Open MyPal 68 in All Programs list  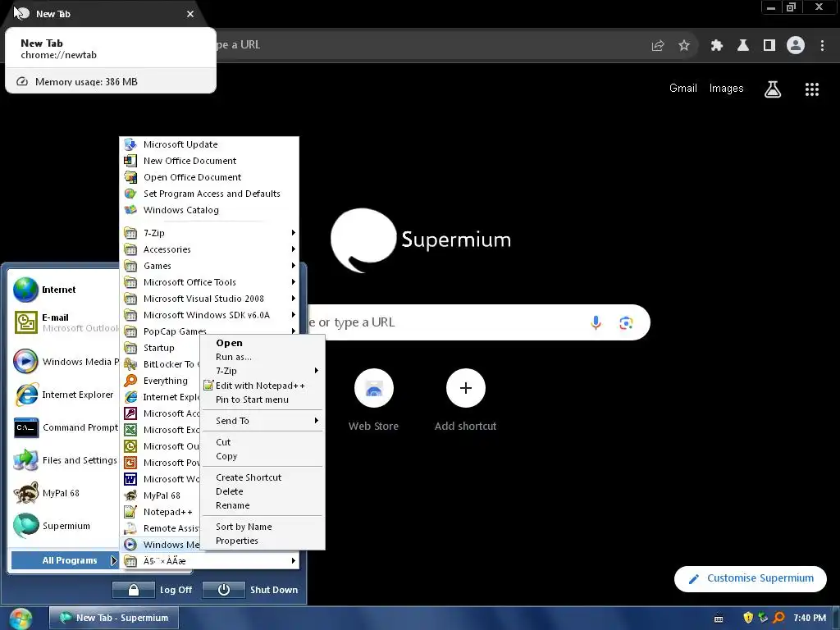(161, 495)
